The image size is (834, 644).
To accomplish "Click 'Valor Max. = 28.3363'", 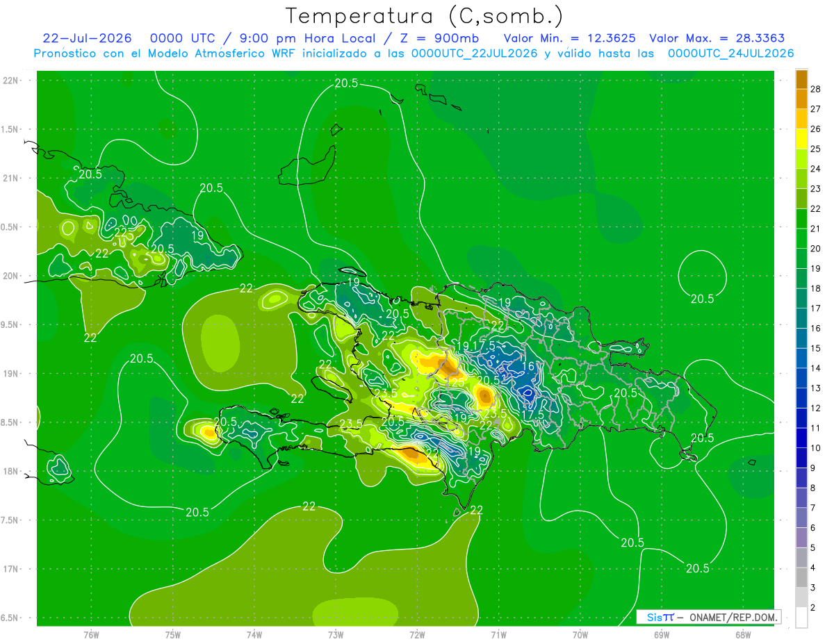I will [717, 38].
